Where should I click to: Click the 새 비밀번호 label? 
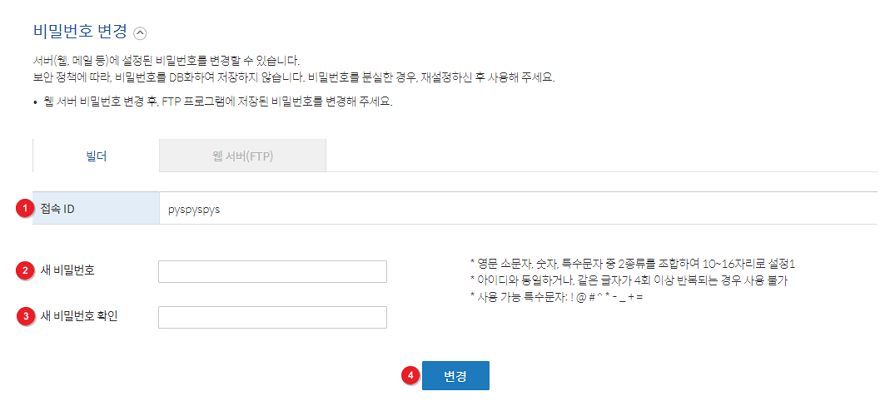[67, 270]
